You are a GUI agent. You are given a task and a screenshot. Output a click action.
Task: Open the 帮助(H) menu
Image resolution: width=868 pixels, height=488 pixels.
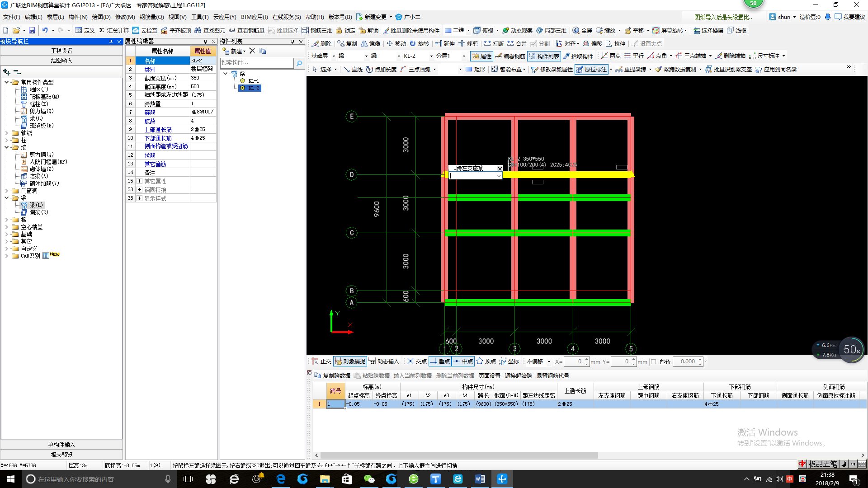(315, 17)
